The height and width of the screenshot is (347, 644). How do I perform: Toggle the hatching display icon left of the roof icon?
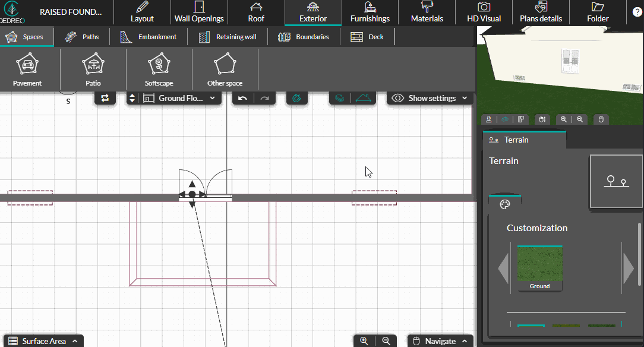click(x=339, y=98)
